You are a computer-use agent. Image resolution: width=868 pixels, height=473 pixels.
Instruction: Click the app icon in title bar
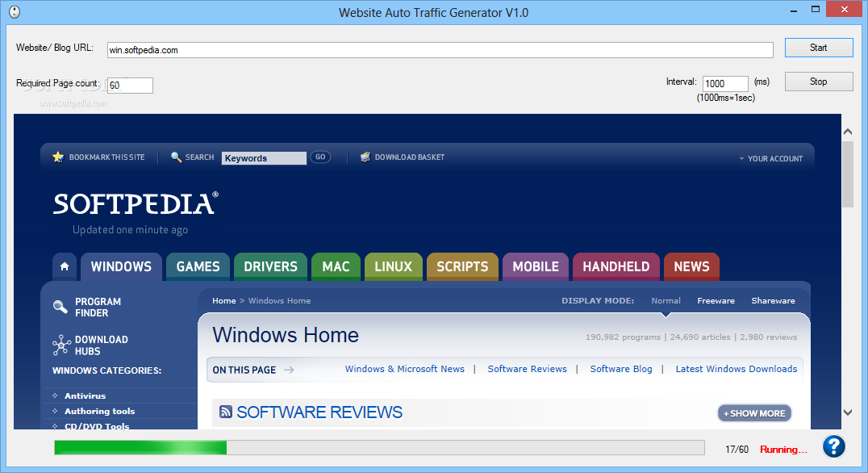(15, 11)
